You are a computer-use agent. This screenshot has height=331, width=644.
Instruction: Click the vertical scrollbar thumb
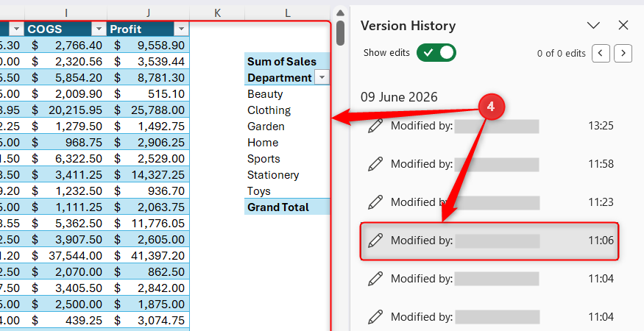pos(340,33)
